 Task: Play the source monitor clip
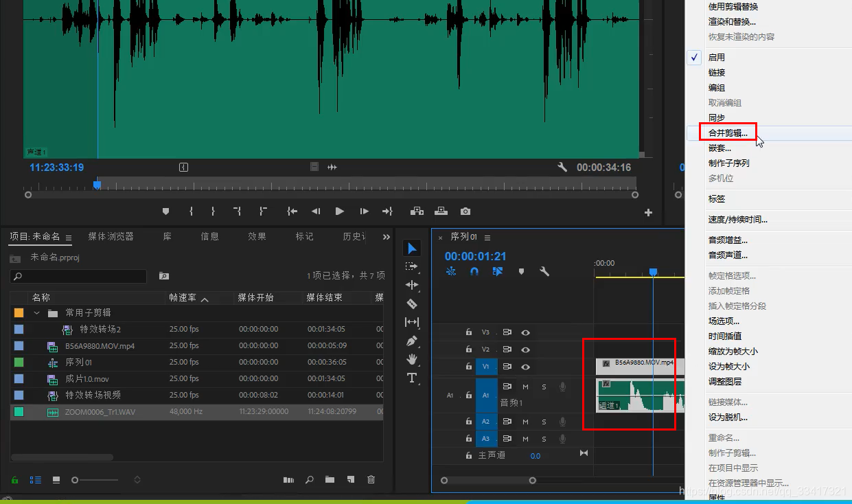[340, 211]
